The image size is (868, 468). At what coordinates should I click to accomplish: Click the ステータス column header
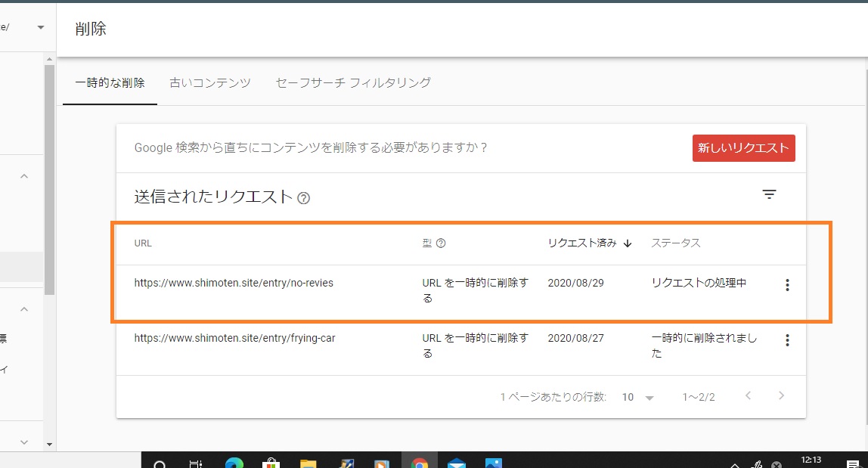point(675,243)
